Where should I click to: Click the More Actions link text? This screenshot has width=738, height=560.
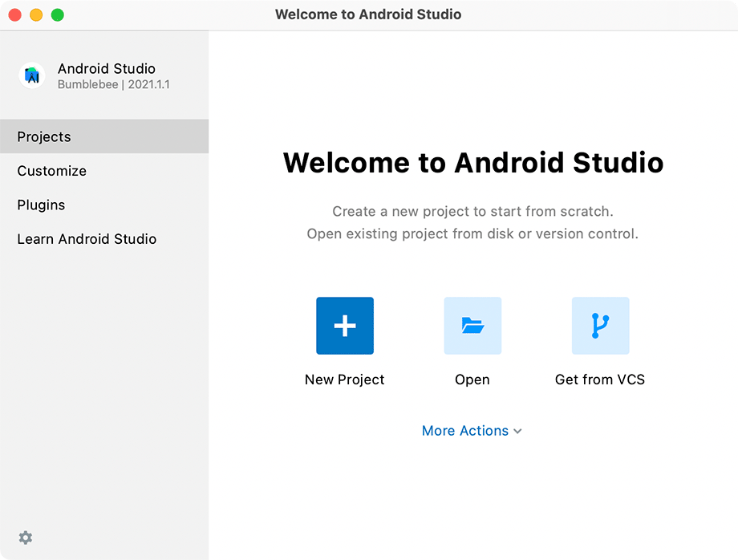465,431
